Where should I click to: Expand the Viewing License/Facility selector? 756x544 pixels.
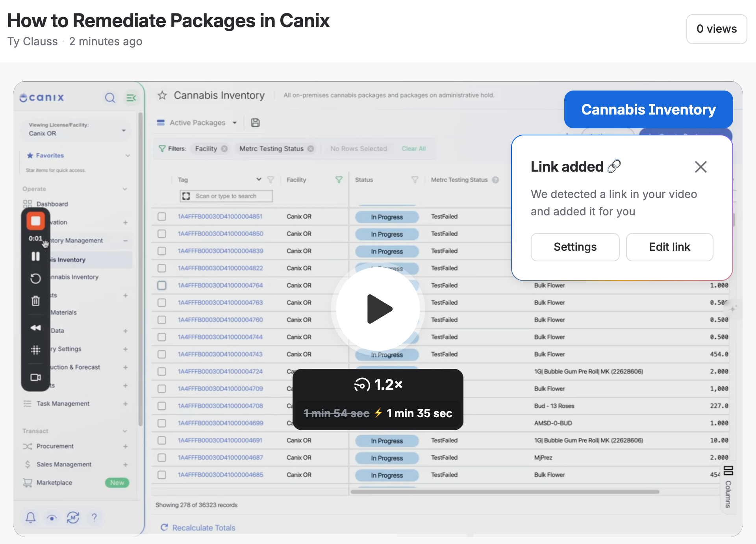(x=76, y=130)
